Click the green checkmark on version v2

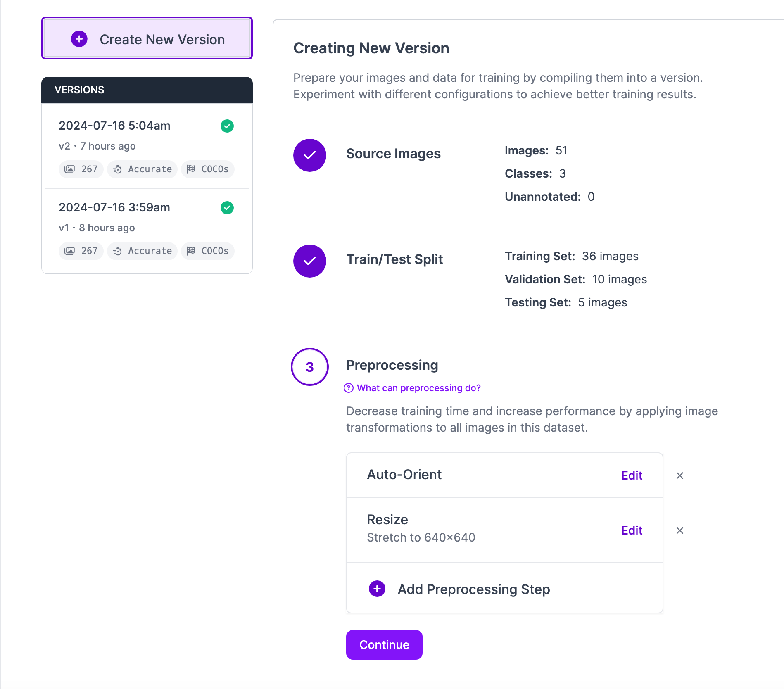227,126
